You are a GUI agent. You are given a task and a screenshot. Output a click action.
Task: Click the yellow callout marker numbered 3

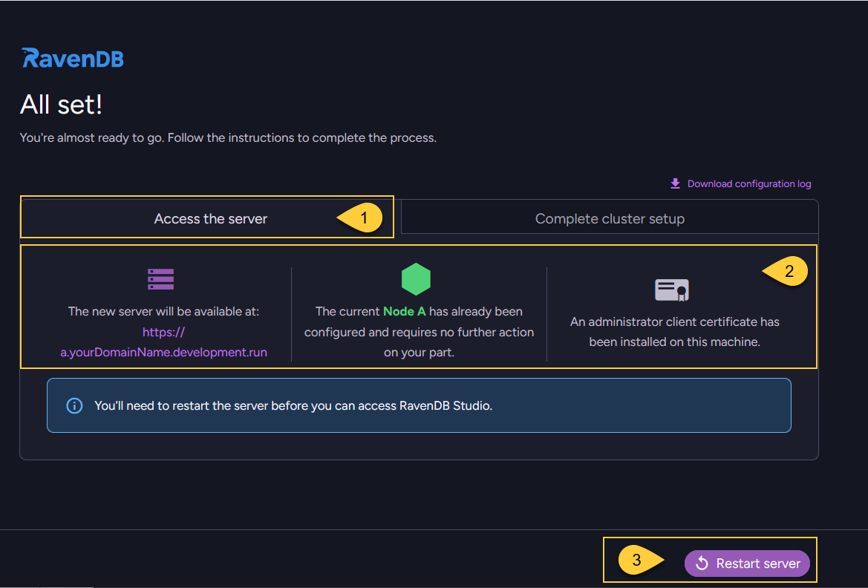tap(638, 561)
